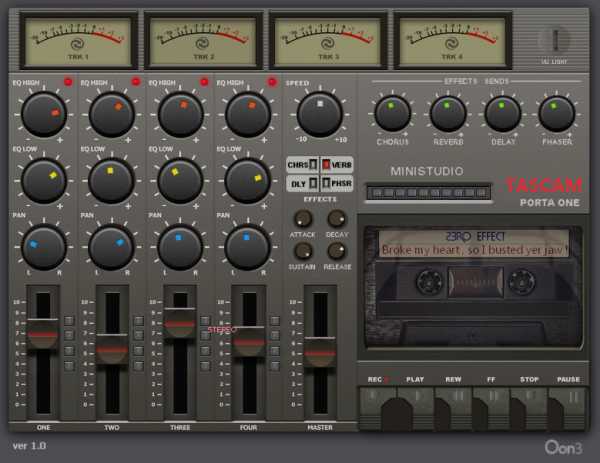
Task: Click the top button beside fader ONE
Action: coord(69,321)
